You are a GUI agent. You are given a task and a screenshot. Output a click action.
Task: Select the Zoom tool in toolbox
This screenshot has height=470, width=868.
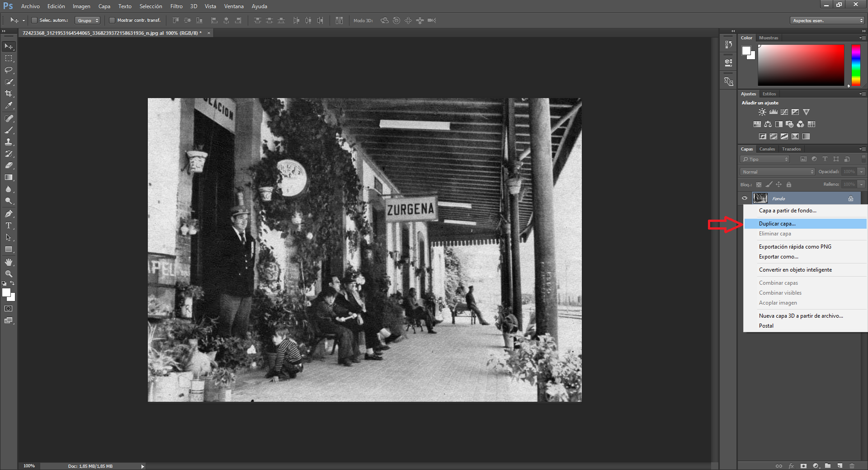pos(9,274)
